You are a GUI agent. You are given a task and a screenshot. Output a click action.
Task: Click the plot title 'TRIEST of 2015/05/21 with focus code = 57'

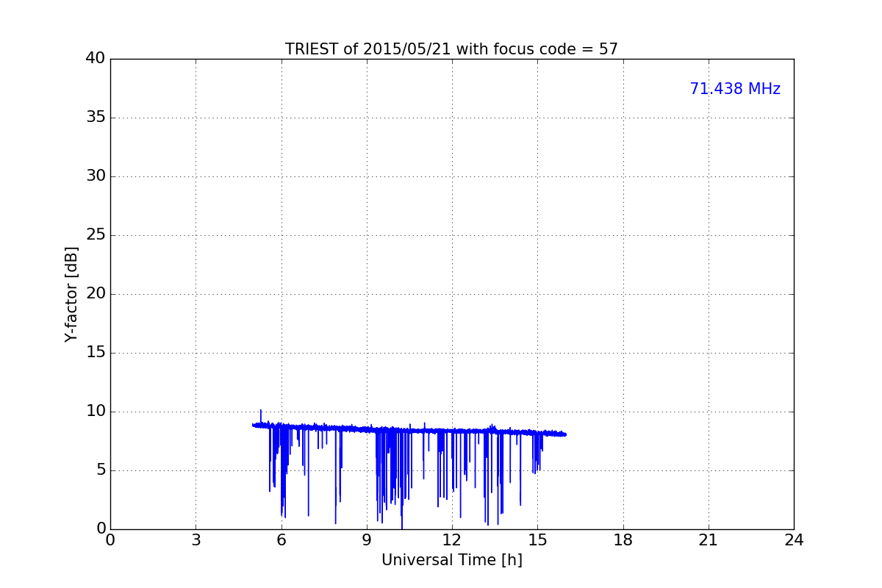pos(451,49)
